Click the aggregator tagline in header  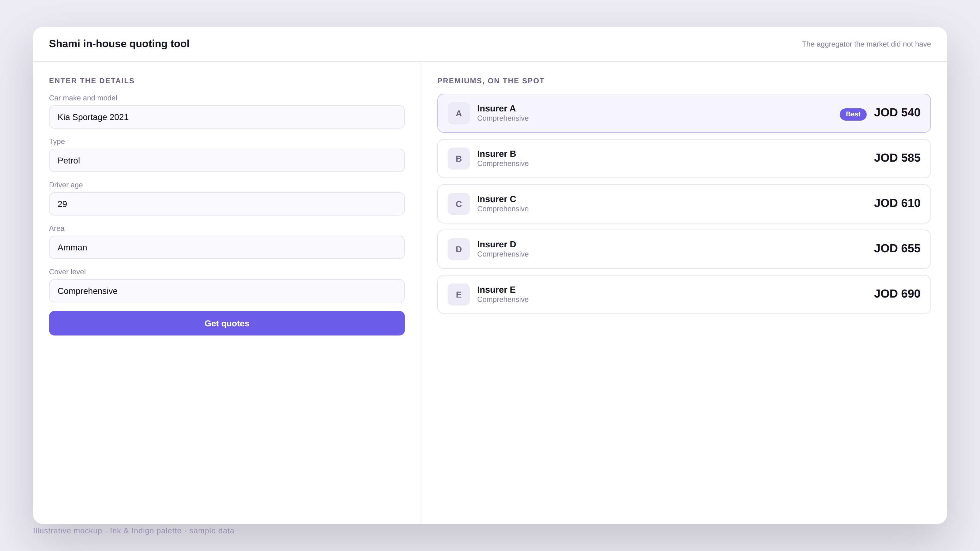coord(866,44)
